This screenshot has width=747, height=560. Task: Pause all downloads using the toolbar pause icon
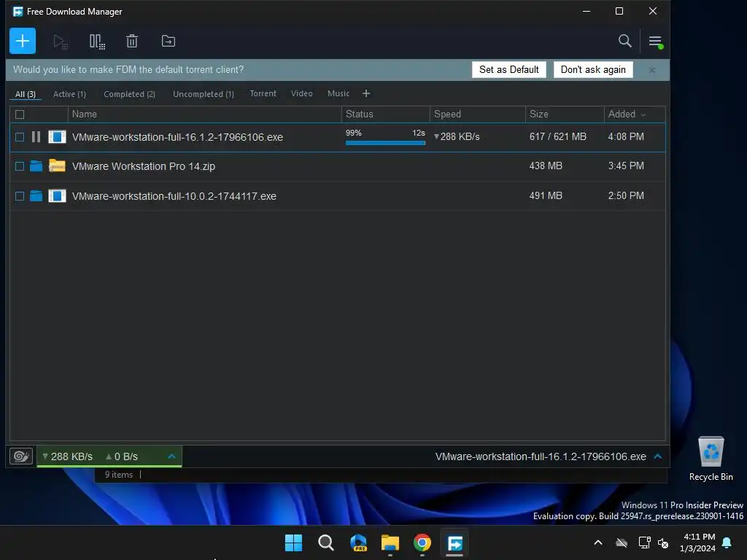(97, 42)
